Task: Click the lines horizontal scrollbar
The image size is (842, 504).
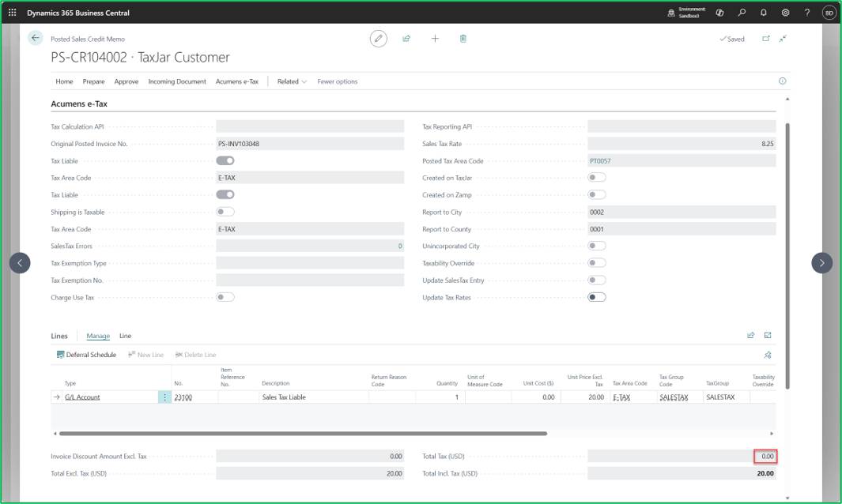Action: tap(303, 433)
